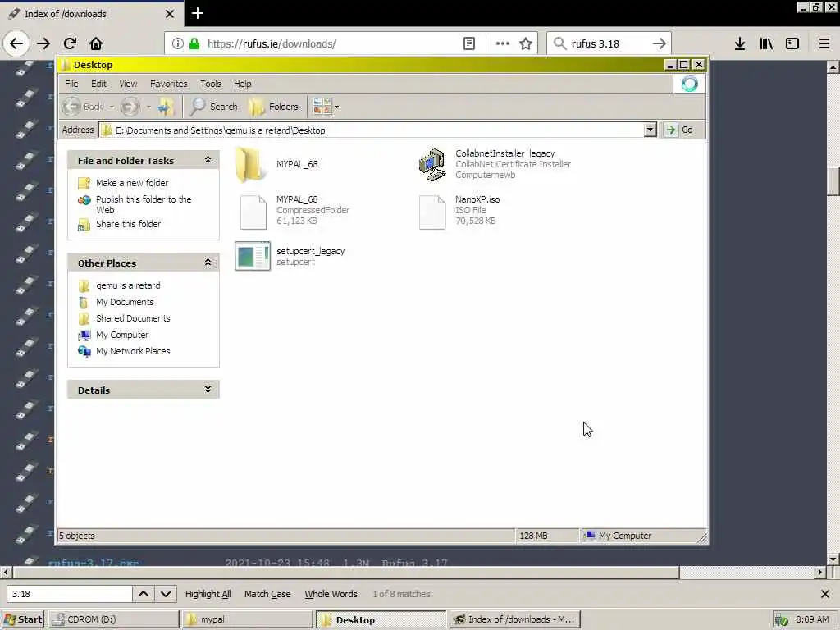Show site information for rufus.ie

177,43
